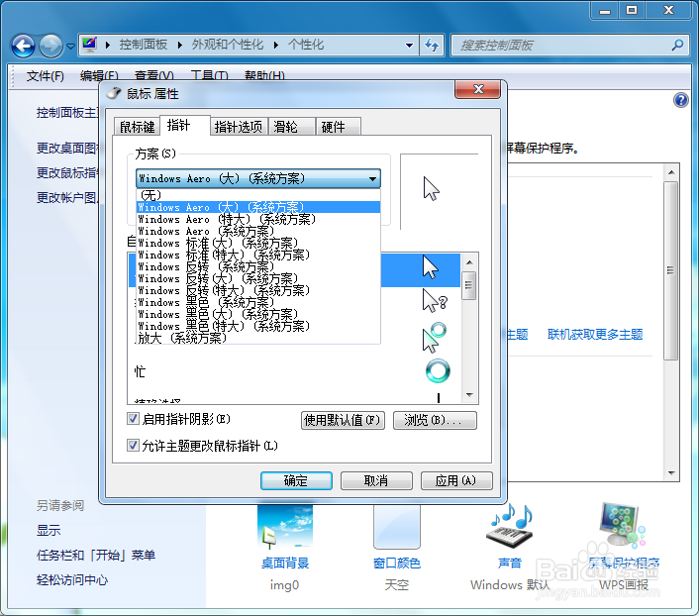Toggle 启用指针阴影 checkbox
The image size is (699, 616).
(133, 418)
